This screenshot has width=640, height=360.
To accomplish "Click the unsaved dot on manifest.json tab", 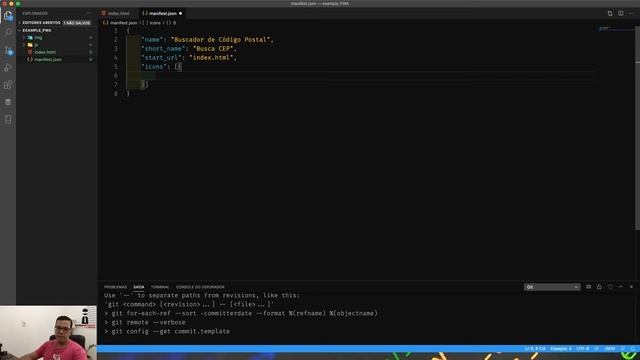I will 180,13.
